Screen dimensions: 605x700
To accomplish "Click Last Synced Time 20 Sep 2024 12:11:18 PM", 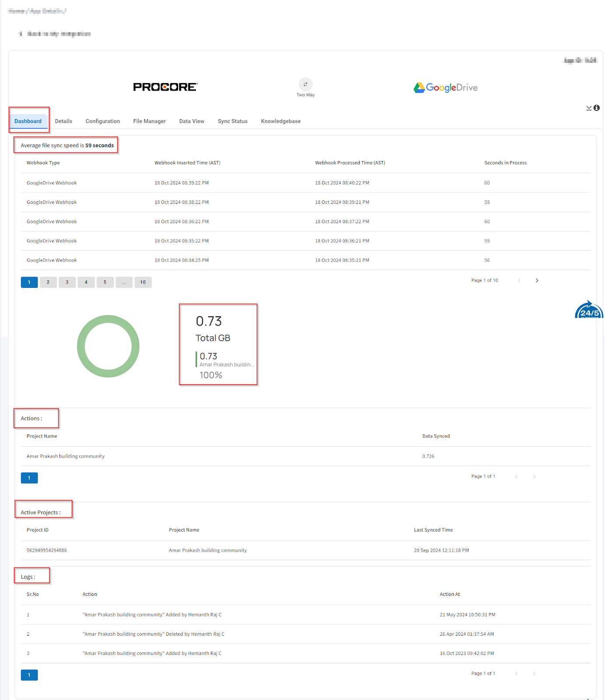I will coord(441,550).
